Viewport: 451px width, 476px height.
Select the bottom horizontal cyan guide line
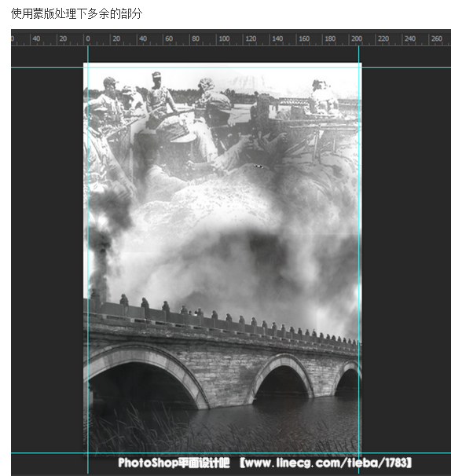pyautogui.click(x=231, y=453)
